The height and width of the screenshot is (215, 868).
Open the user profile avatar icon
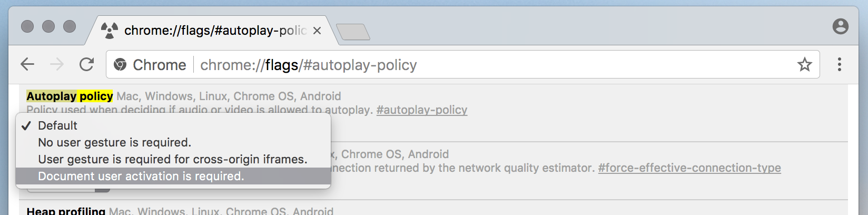point(841,26)
